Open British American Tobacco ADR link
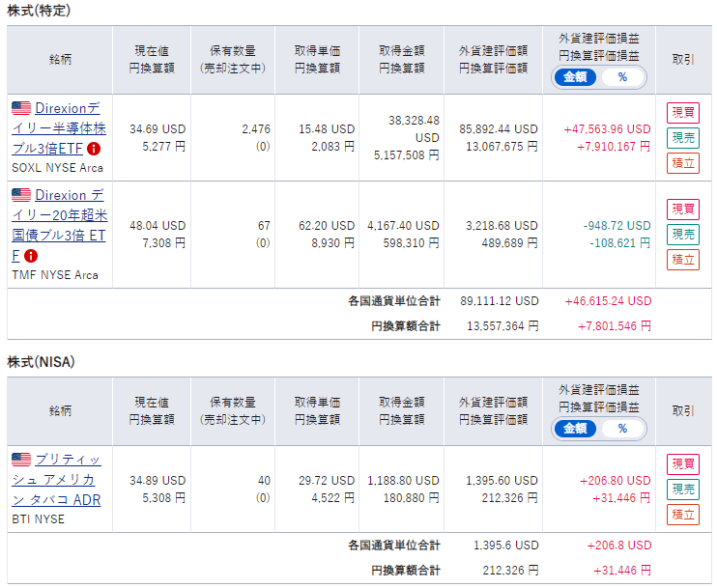Screen dimensions: 717x588 click(x=56, y=479)
